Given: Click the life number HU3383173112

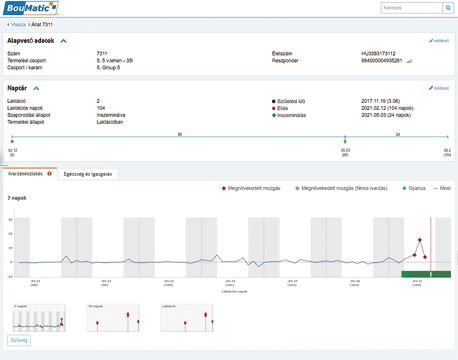Looking at the screenshot, I should (x=378, y=53).
